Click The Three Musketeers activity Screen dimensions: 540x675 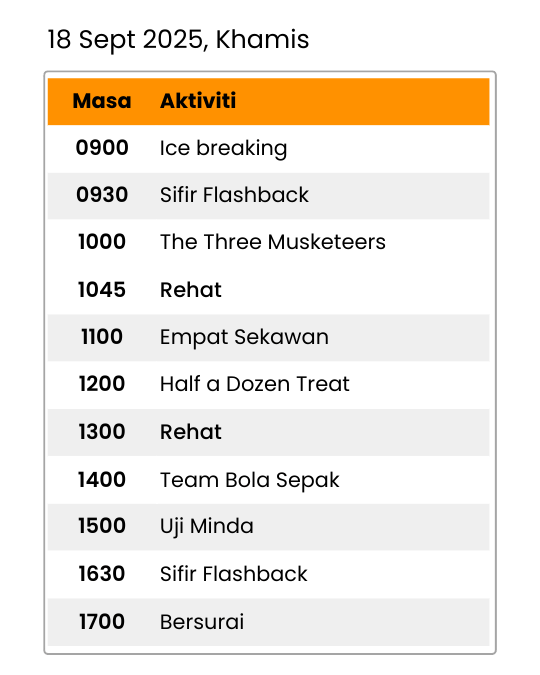[273, 242]
